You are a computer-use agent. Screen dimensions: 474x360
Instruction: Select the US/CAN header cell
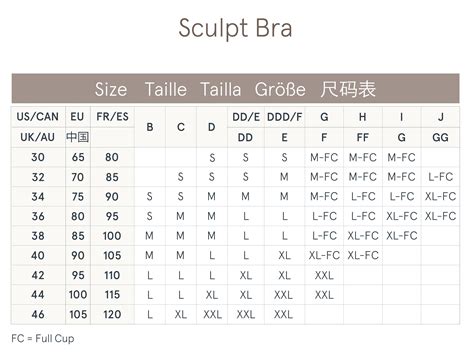tap(38, 117)
